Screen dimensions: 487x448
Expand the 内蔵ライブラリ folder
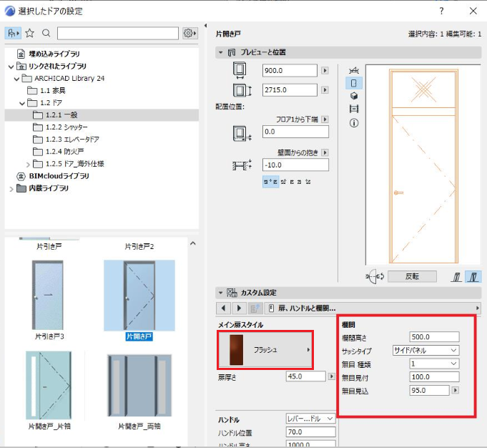(x=11, y=189)
